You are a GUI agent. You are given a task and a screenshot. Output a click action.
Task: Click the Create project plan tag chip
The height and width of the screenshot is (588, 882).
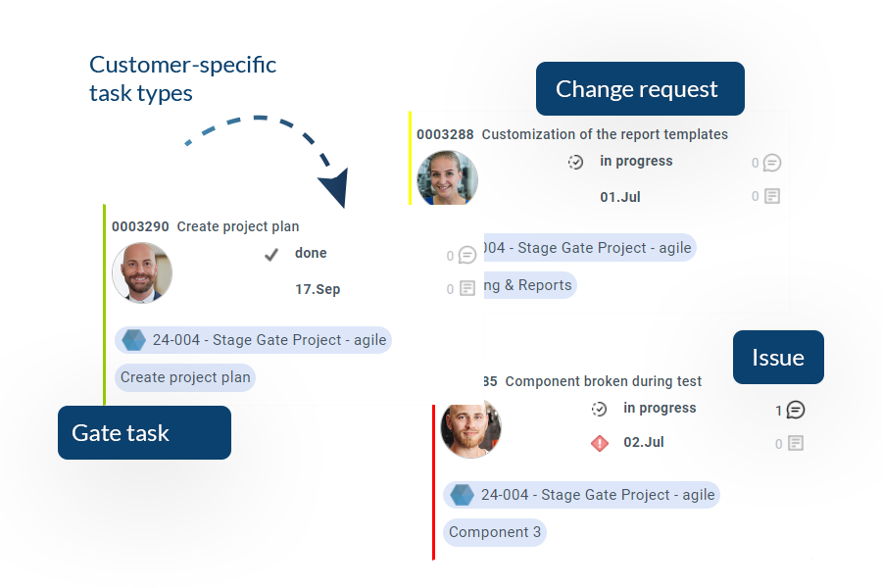[x=185, y=377]
